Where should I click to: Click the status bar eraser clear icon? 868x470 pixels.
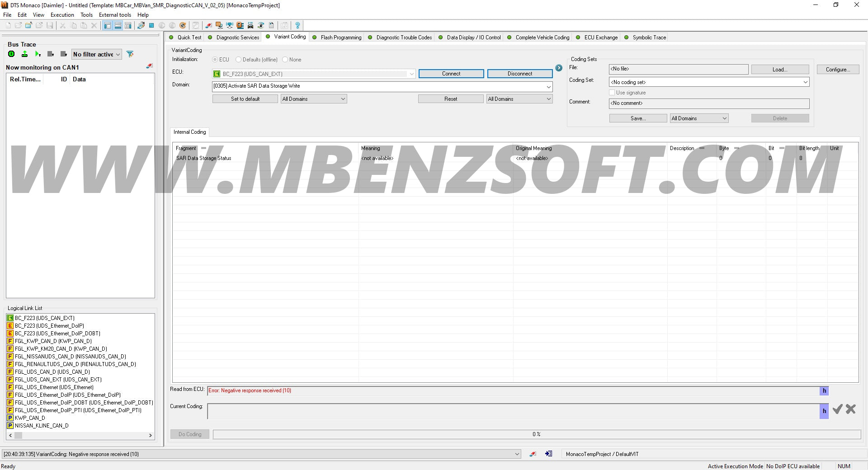(533, 454)
